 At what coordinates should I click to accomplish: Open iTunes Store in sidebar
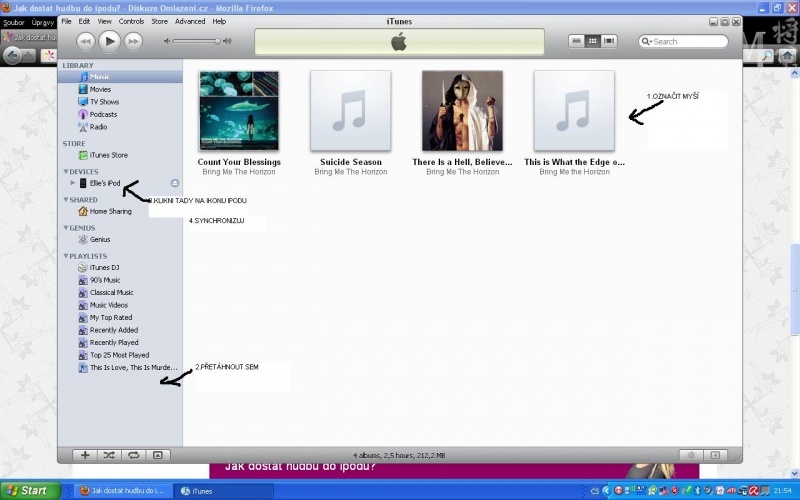click(x=108, y=155)
